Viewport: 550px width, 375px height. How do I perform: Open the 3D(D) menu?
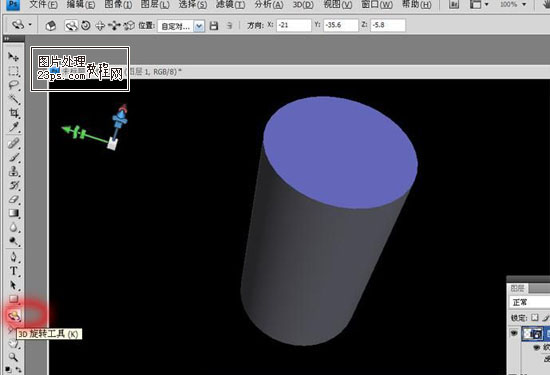pos(303,5)
